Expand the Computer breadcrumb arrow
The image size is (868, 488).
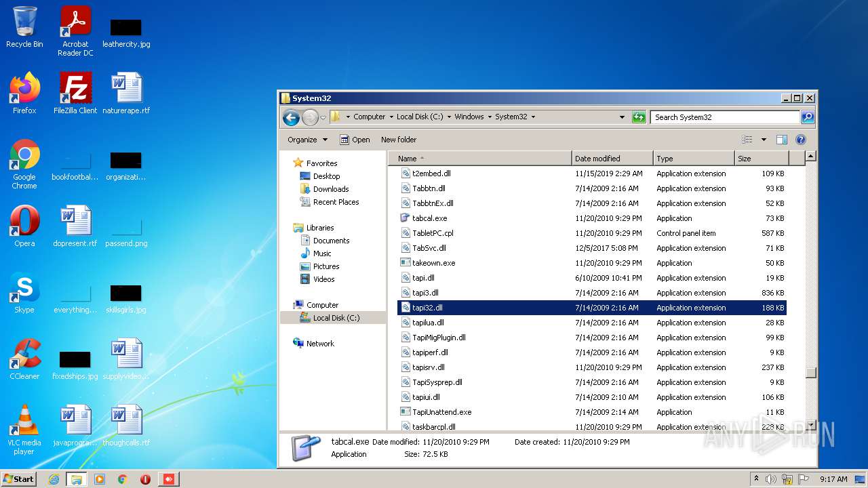[x=391, y=117]
